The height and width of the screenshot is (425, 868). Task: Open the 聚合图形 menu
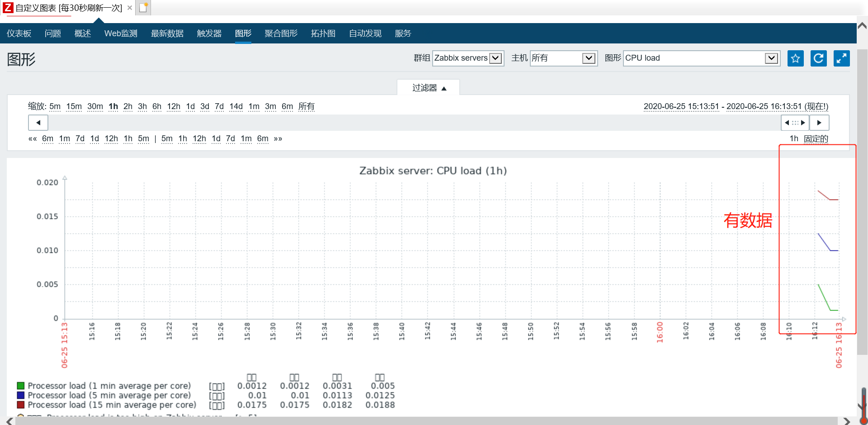tap(281, 33)
